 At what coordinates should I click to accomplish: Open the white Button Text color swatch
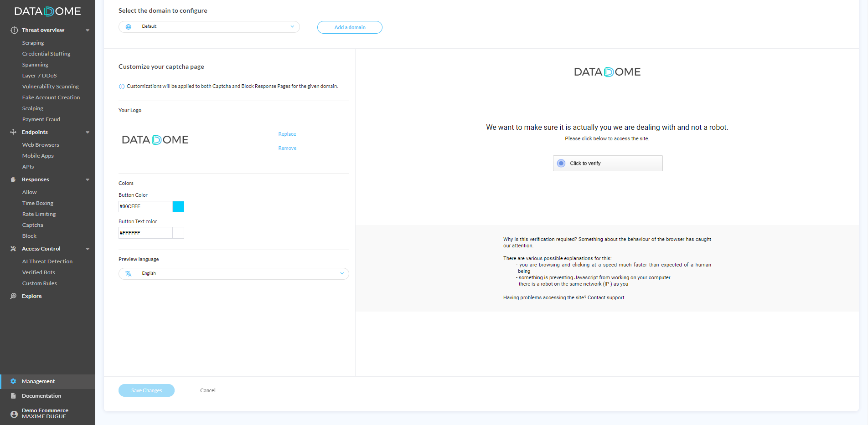(178, 233)
